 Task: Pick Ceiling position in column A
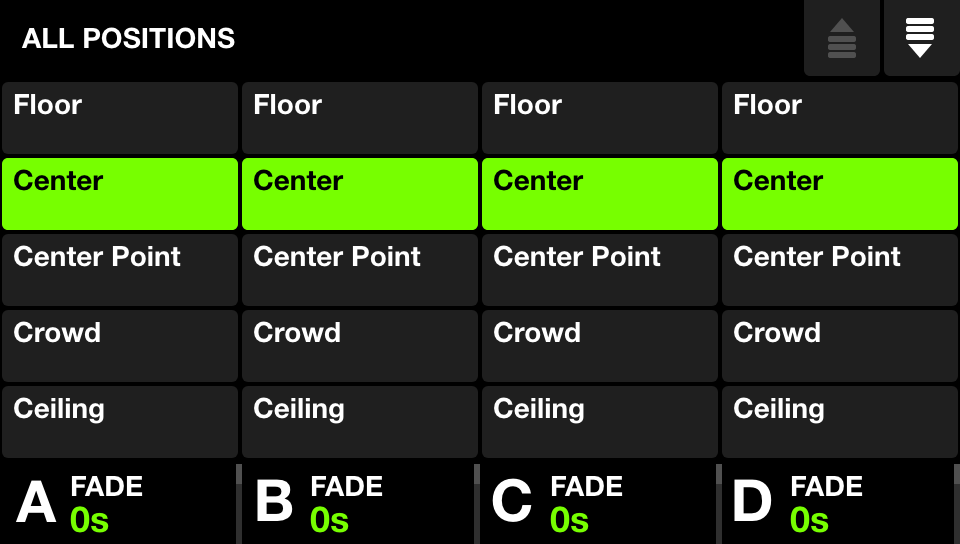(120, 422)
